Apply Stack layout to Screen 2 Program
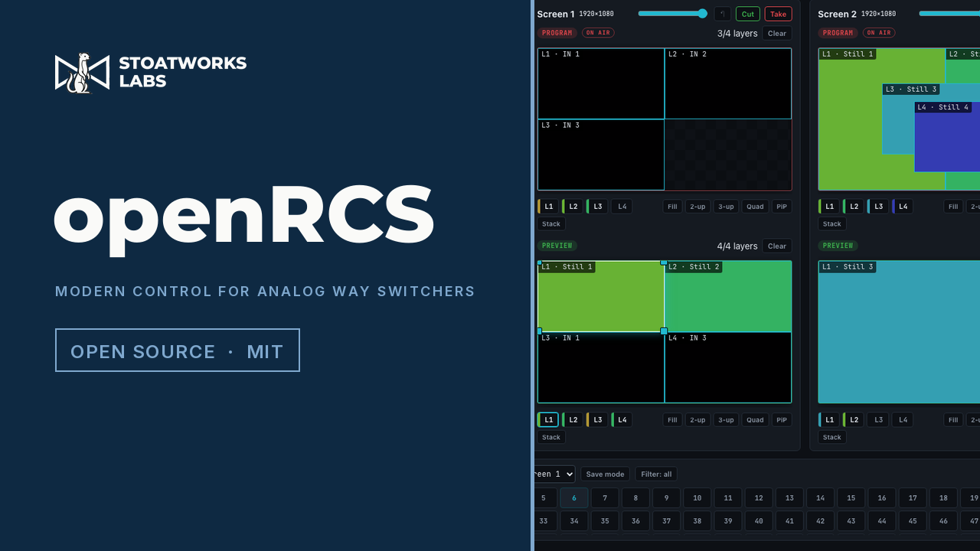 [832, 224]
